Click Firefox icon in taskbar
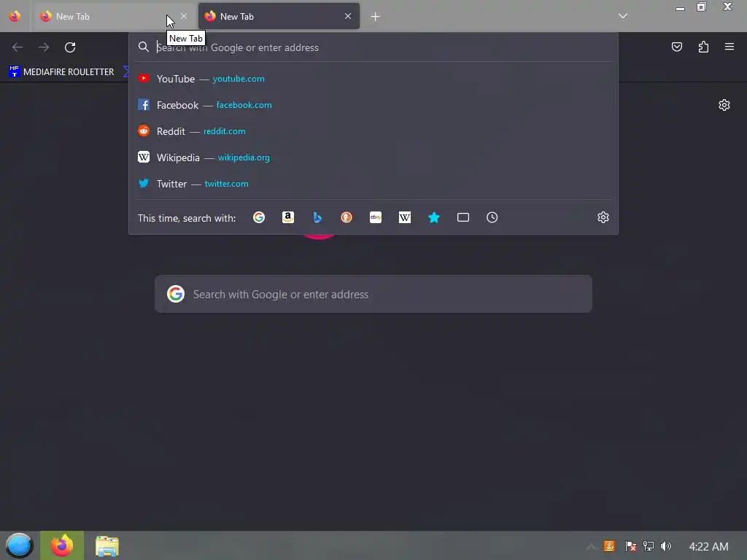The height and width of the screenshot is (560, 747). point(62,545)
